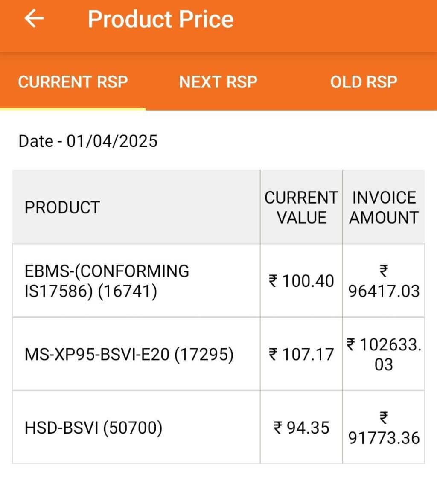The height and width of the screenshot is (504, 437).
Task: Tap the 91773.36 invoice amount
Action: pyautogui.click(x=384, y=438)
